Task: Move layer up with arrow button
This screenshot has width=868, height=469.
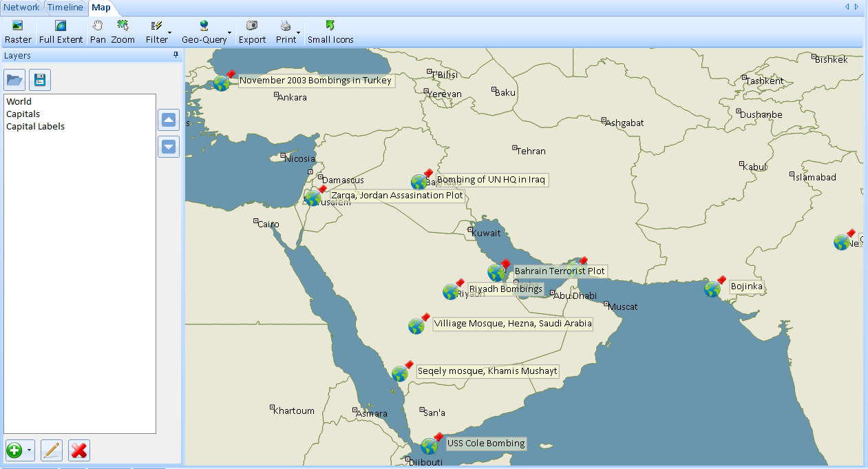Action: tap(169, 121)
